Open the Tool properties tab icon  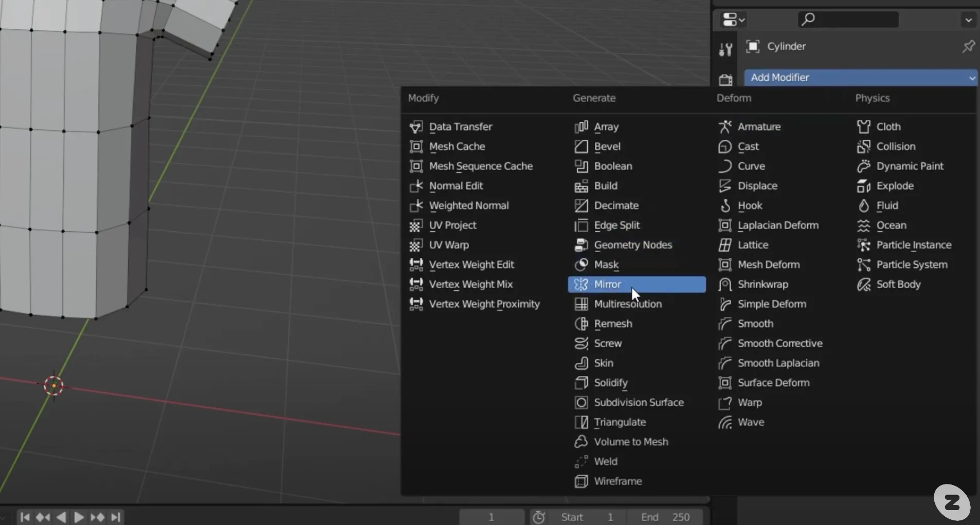(725, 50)
